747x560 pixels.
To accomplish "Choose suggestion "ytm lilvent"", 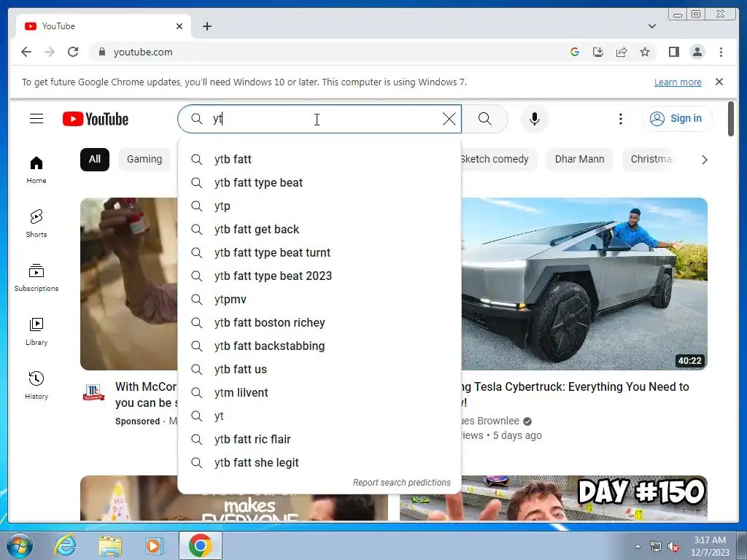I will (x=320, y=392).
